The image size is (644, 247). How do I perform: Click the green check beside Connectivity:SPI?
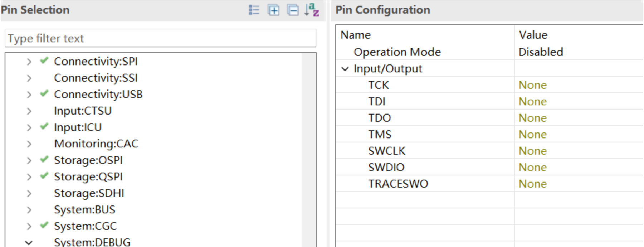[44, 61]
